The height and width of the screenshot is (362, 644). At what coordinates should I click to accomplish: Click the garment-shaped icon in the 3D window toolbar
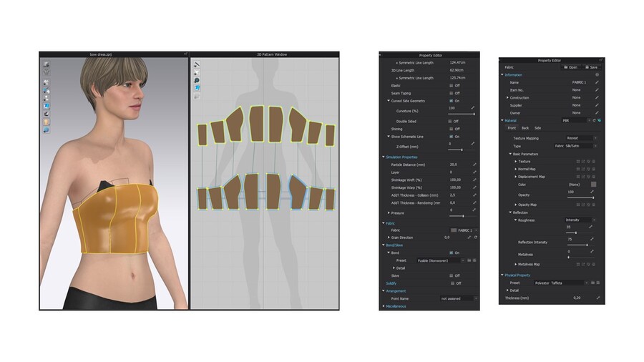(x=47, y=72)
